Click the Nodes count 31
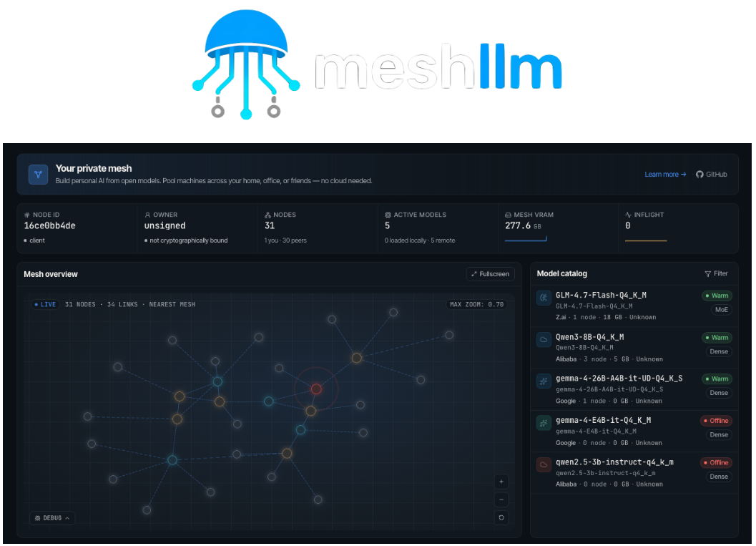 point(270,225)
